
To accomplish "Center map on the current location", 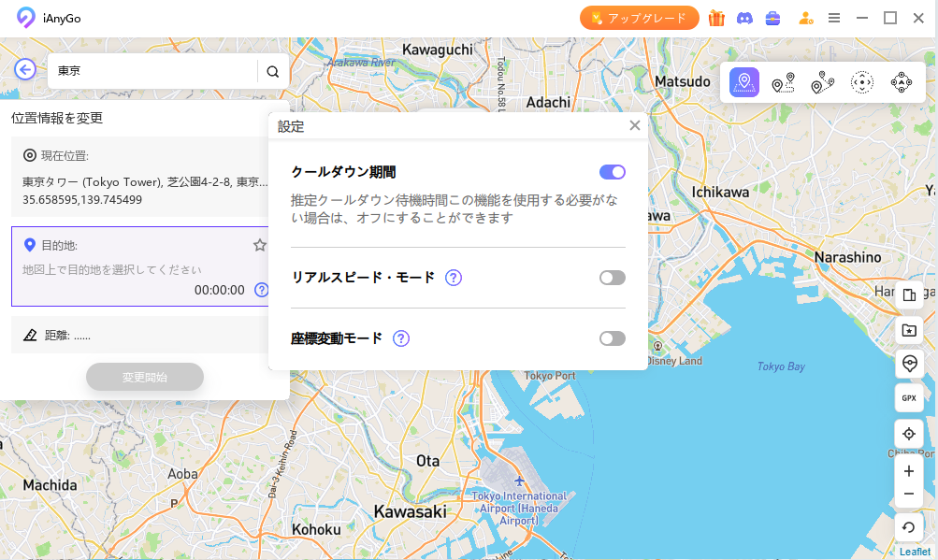I will click(908, 434).
